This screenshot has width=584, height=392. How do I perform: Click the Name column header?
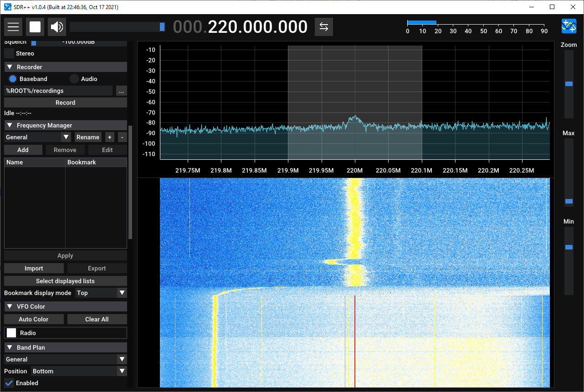click(35, 162)
